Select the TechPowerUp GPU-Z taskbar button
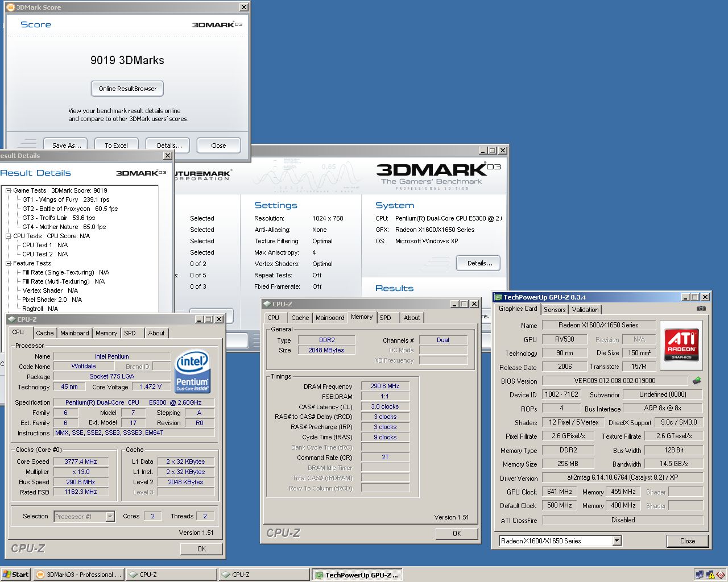 click(357, 575)
